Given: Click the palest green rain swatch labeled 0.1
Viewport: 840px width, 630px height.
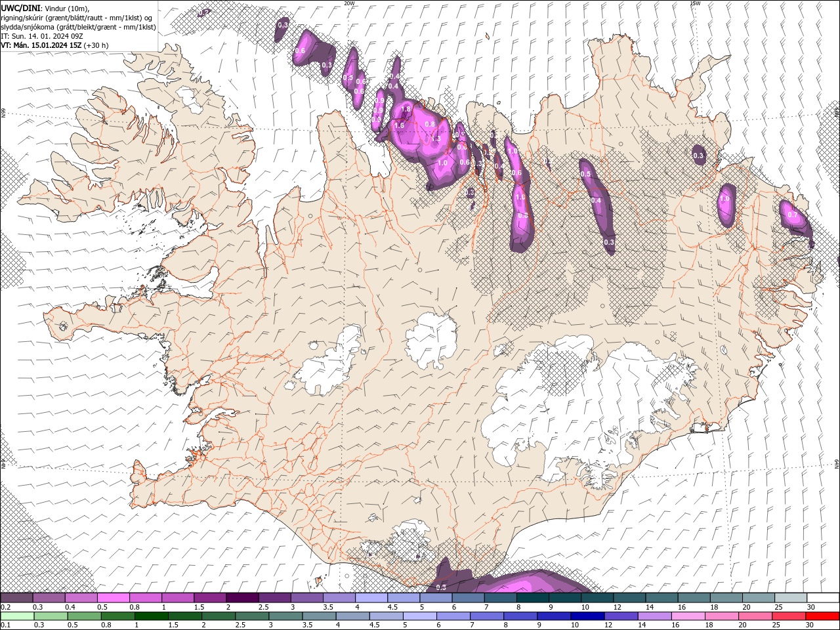Looking at the screenshot, I should coord(17,616).
